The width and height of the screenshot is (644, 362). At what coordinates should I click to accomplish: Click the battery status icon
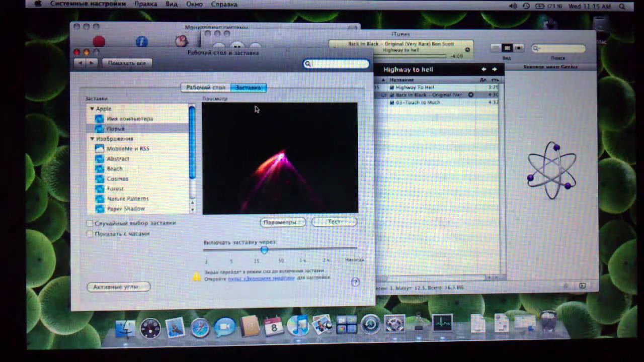tap(540, 6)
